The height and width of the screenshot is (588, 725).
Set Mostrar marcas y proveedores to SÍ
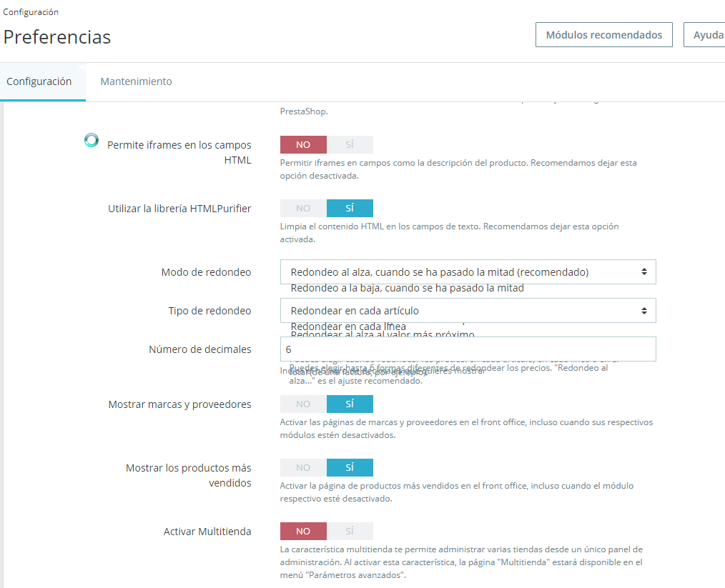(x=350, y=404)
